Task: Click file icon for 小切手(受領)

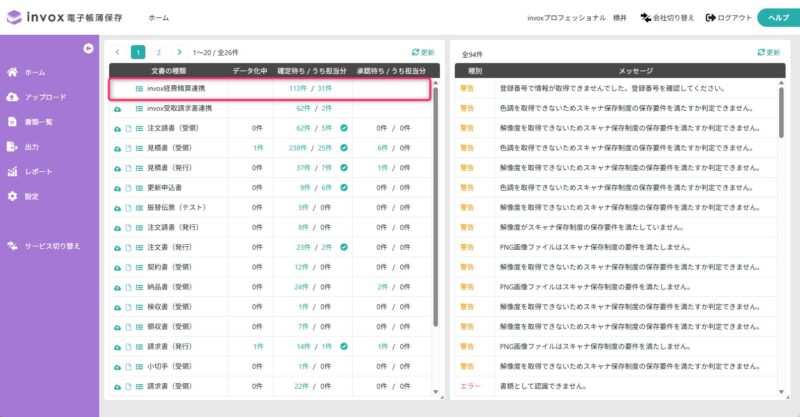Action: pyautogui.click(x=129, y=367)
